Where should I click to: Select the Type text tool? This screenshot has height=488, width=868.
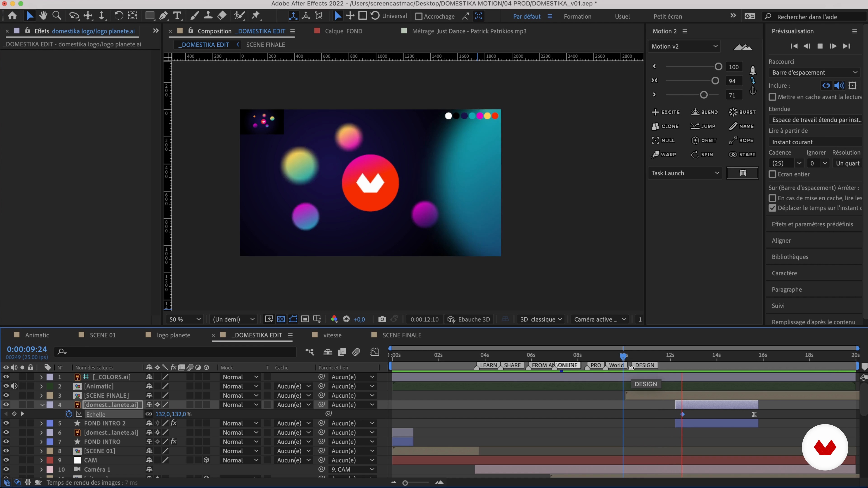click(177, 16)
